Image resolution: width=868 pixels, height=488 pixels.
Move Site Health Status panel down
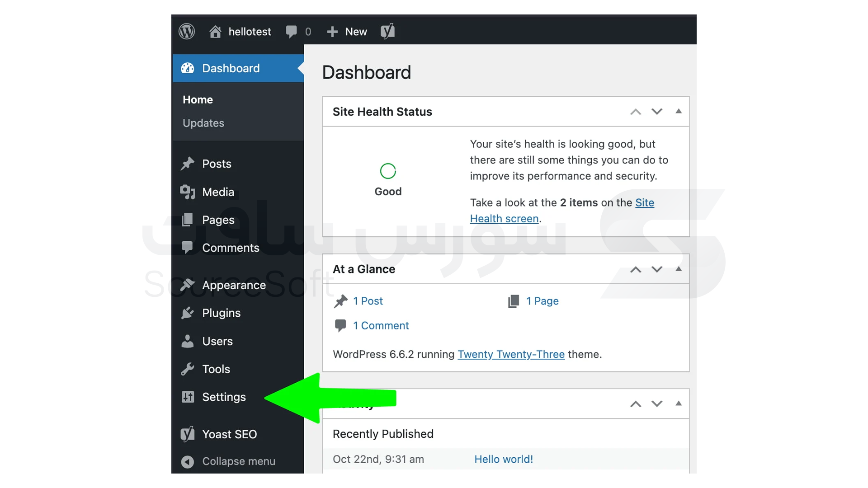point(656,112)
